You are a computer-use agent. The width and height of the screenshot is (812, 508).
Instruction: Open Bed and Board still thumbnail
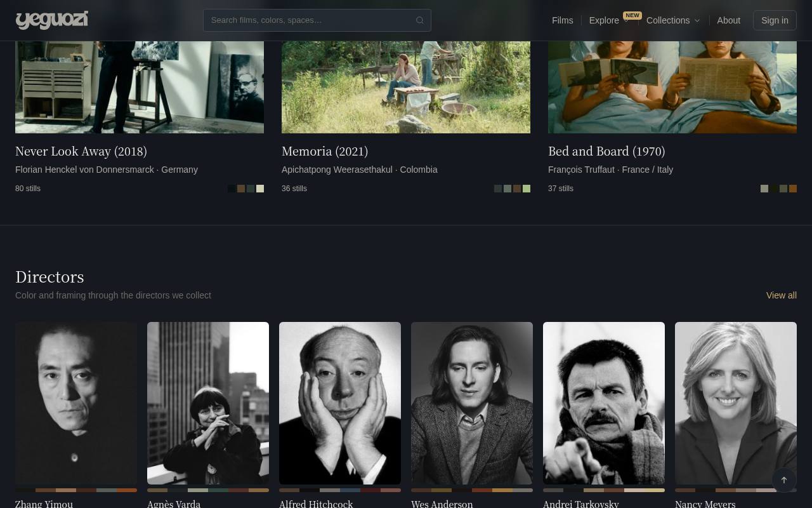(672, 87)
